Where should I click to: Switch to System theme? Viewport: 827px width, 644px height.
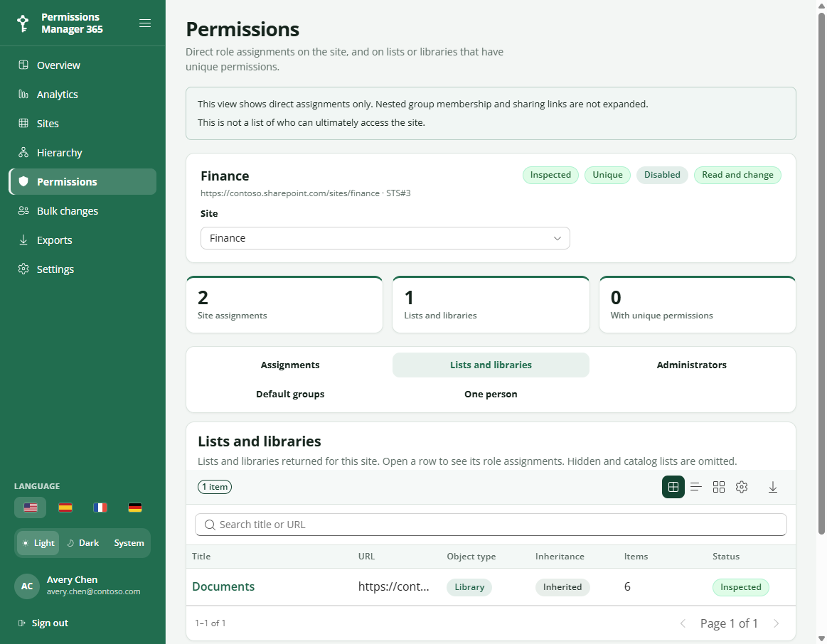[x=129, y=543]
